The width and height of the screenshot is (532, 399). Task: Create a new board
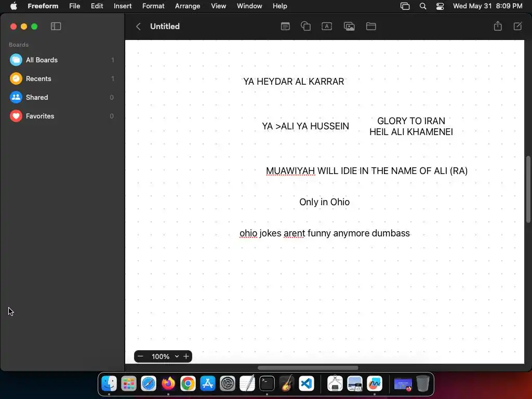click(x=518, y=26)
